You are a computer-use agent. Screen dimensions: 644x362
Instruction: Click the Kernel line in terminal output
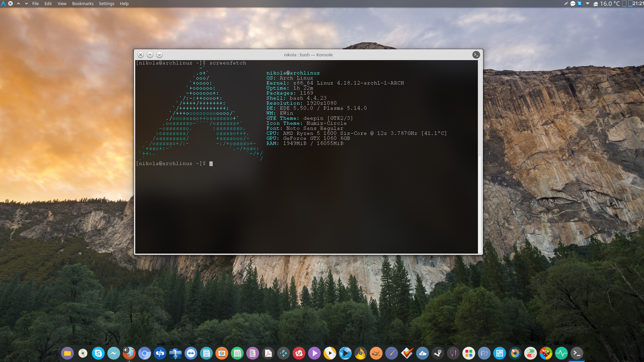tap(335, 83)
